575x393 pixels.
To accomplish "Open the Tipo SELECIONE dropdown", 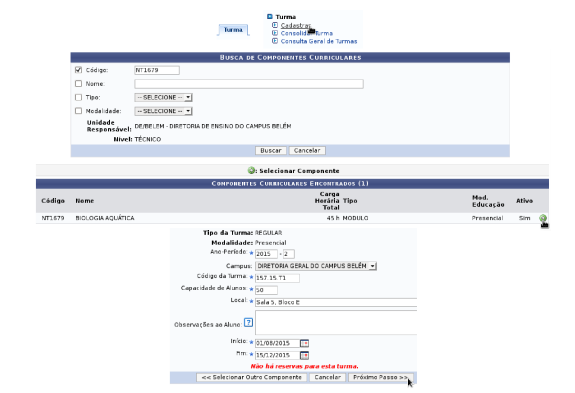I will (x=164, y=98).
